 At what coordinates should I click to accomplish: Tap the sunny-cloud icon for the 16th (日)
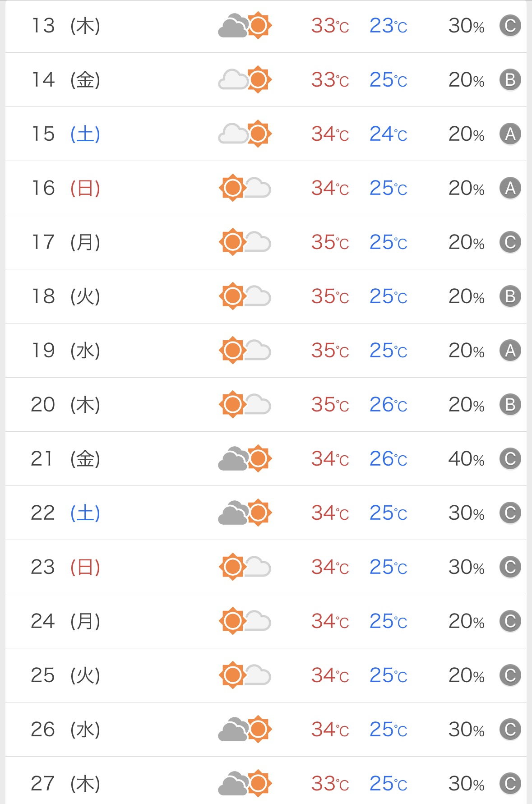pyautogui.click(x=245, y=188)
